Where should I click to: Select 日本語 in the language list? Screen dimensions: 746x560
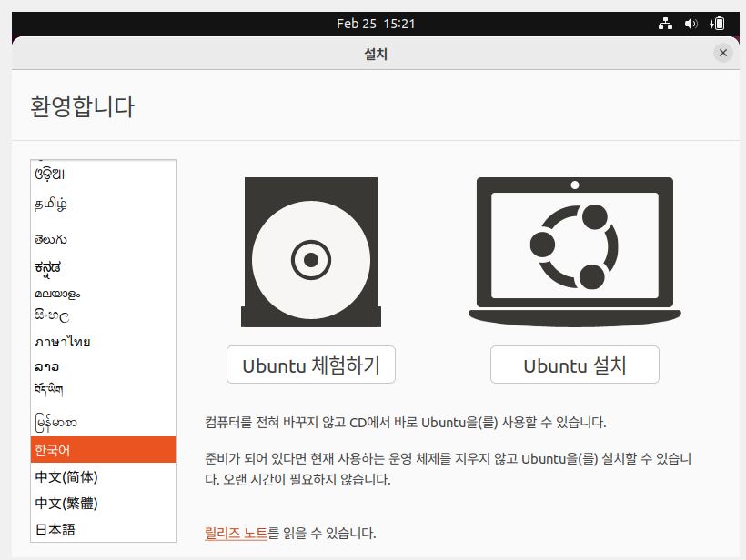tap(104, 530)
